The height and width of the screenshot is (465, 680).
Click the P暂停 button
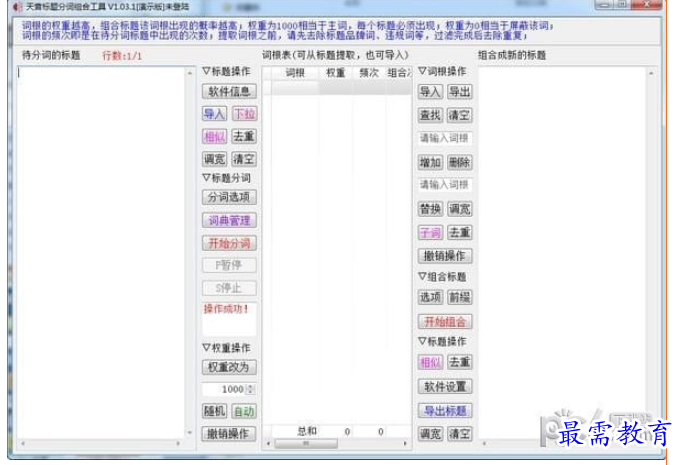point(229,265)
